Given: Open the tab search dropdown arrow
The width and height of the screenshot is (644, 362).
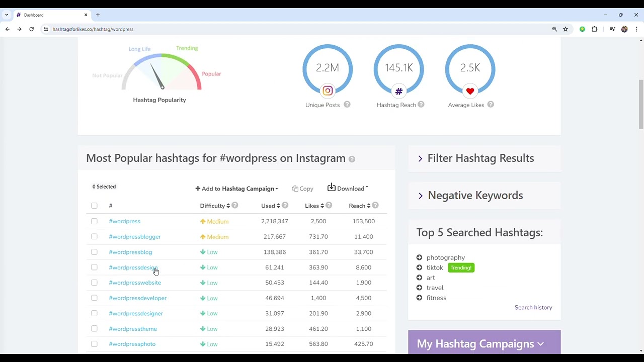Looking at the screenshot, I should point(7,15).
